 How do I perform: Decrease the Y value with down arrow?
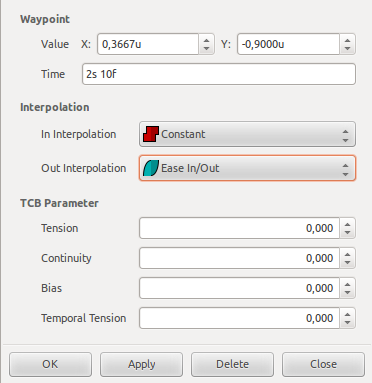(x=347, y=49)
